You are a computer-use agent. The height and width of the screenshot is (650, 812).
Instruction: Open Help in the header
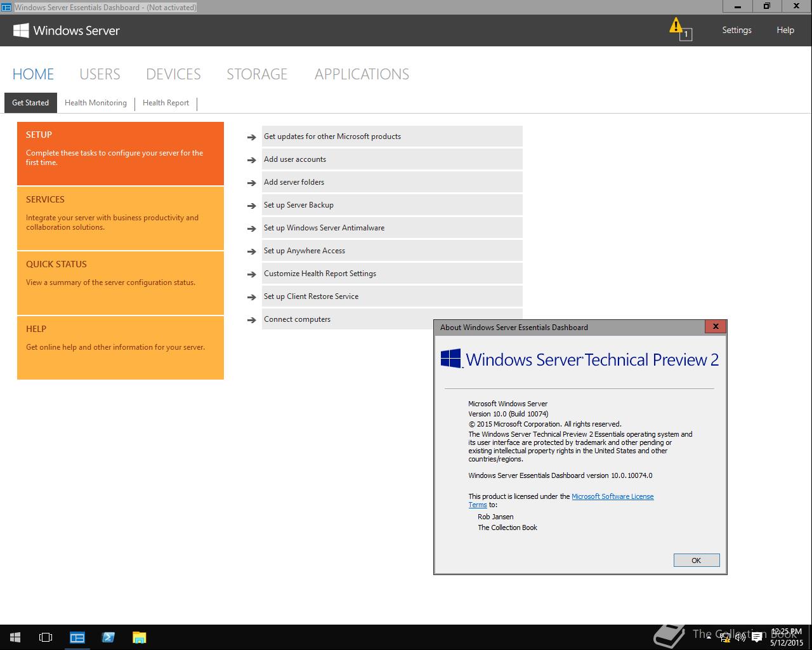(785, 30)
